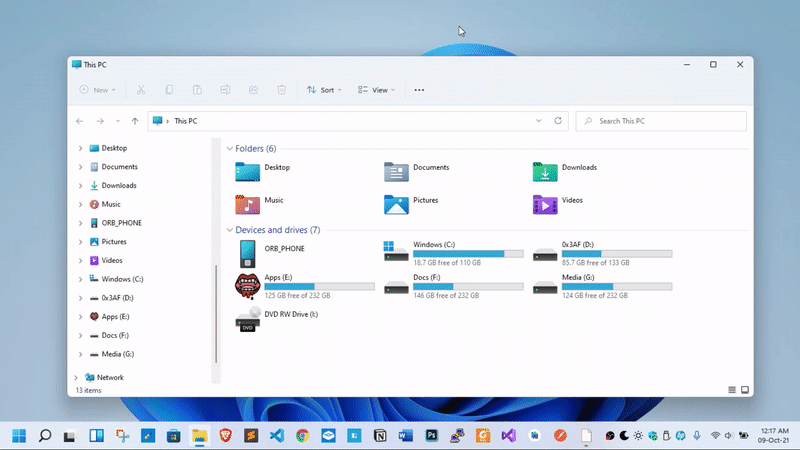Go forward with the forward arrow
This screenshot has width=800, height=450.
(100, 121)
